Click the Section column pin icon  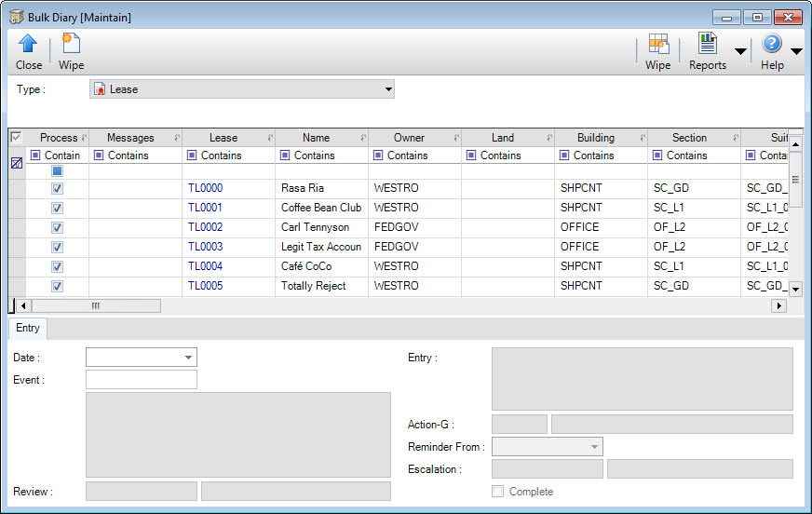(x=736, y=138)
